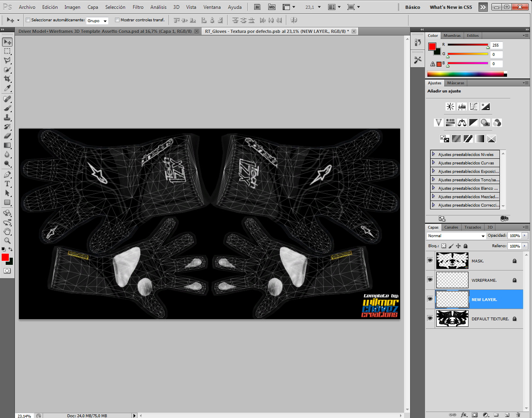The width and height of the screenshot is (532, 418).
Task: Toggle lock transparent pixels
Action: [x=444, y=246]
